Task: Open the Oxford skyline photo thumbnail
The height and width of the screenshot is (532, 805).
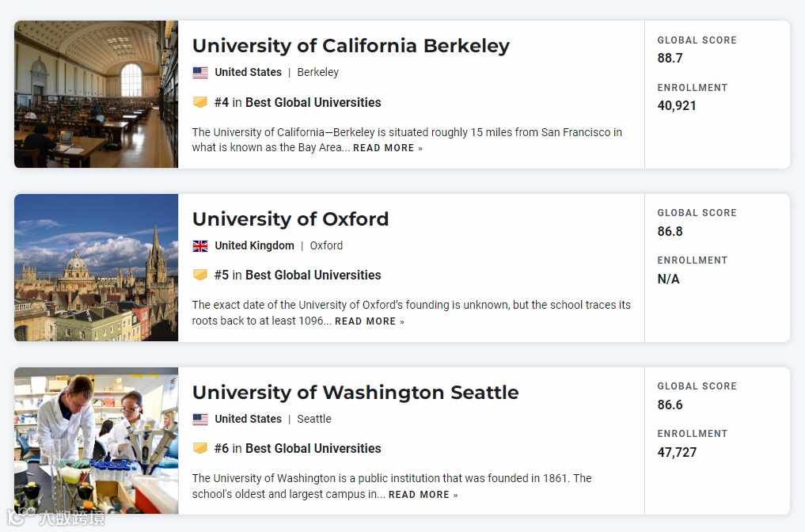Action: click(x=96, y=268)
